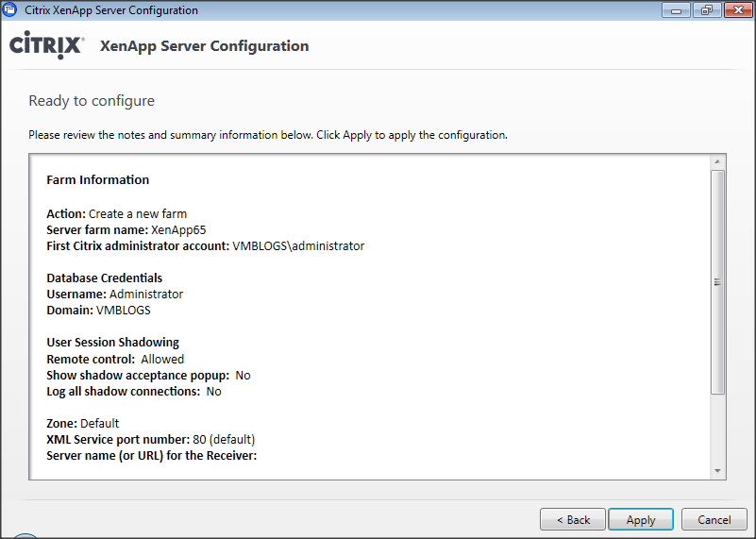The height and width of the screenshot is (539, 756).
Task: Click the summary scrollbar thumb
Action: 717,281
